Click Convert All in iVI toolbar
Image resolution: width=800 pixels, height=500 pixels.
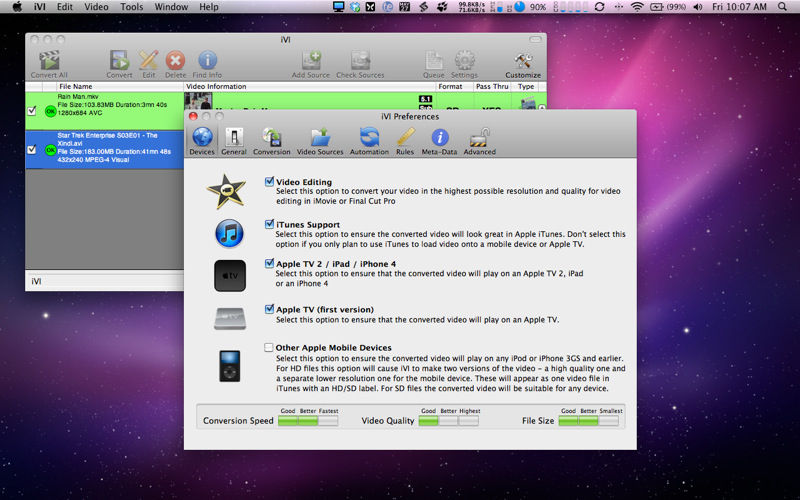pyautogui.click(x=49, y=64)
